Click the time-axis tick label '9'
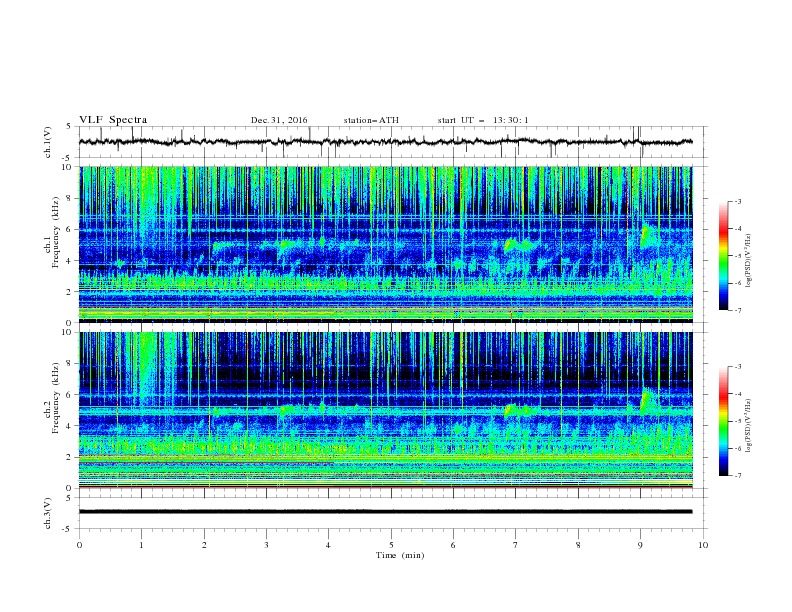 click(640, 545)
